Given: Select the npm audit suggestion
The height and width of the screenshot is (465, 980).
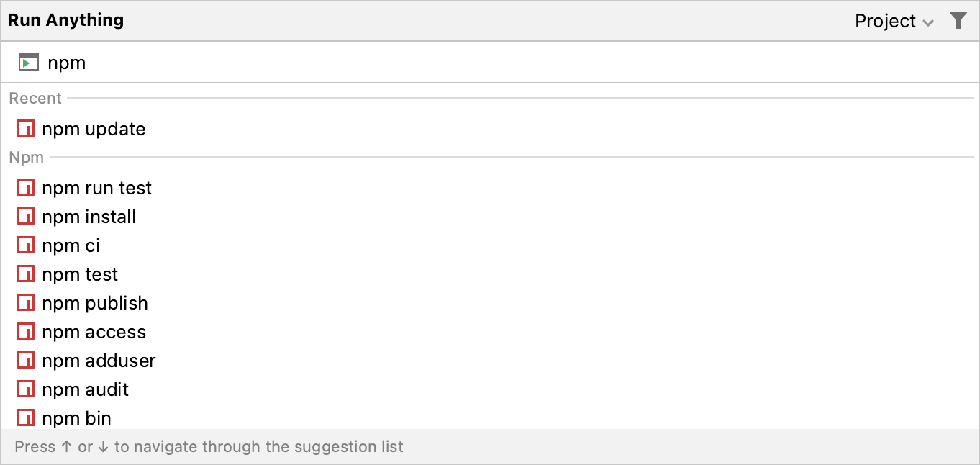Looking at the screenshot, I should [x=86, y=389].
